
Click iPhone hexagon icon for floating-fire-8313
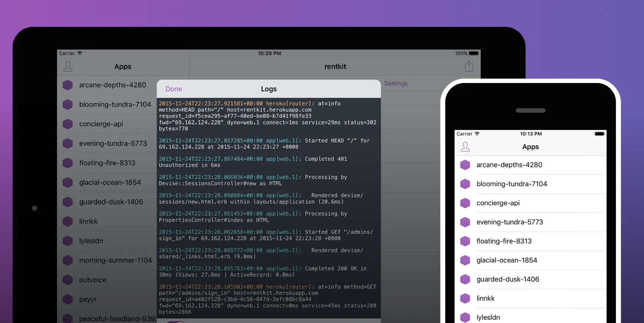(x=465, y=241)
